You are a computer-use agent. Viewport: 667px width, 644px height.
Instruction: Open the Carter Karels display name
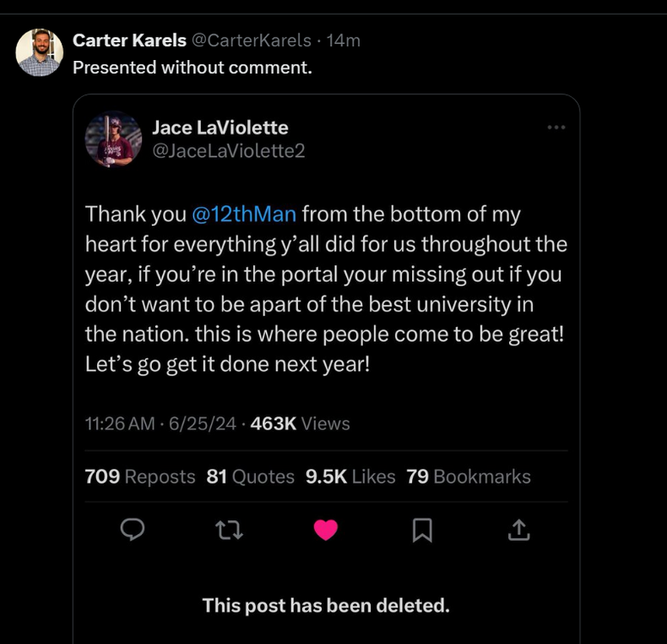click(x=130, y=40)
